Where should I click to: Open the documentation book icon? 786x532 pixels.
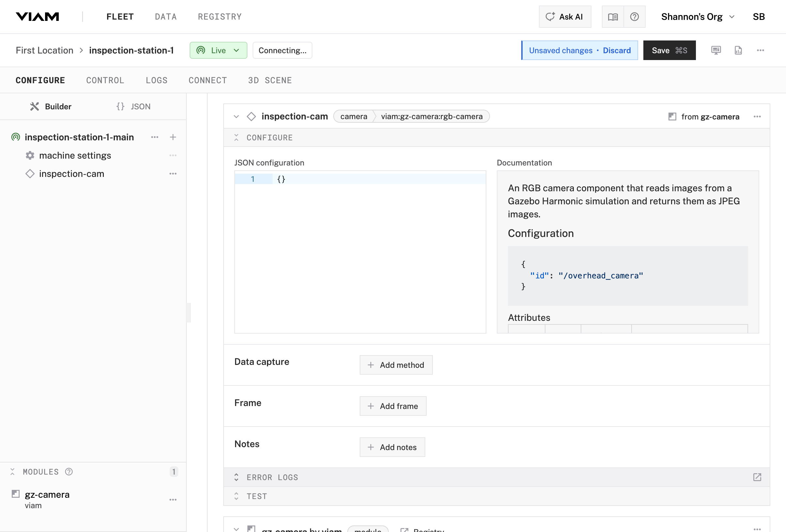click(x=612, y=17)
